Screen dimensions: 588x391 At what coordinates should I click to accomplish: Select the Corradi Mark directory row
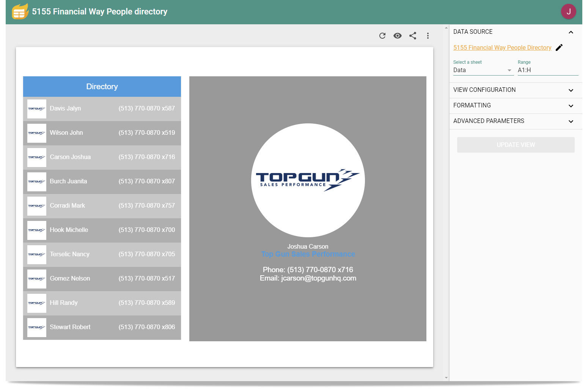[x=102, y=206]
